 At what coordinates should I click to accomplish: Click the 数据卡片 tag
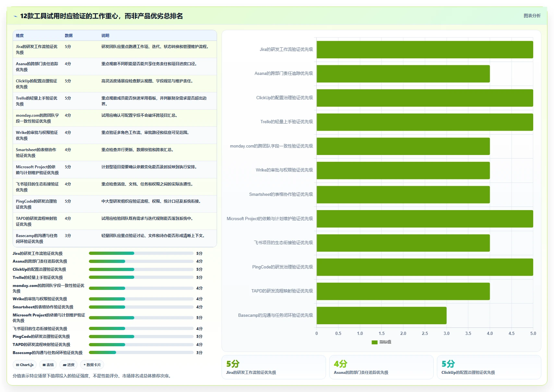click(x=92, y=365)
